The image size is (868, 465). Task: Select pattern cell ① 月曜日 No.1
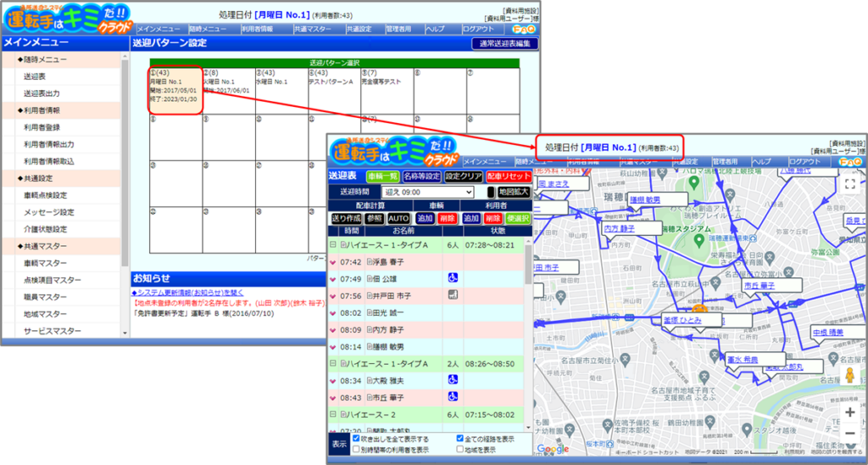click(176, 91)
